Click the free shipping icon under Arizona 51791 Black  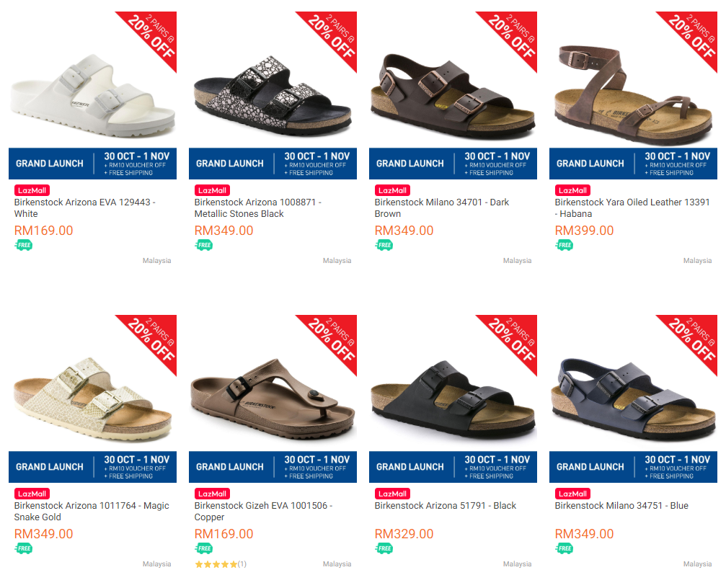(x=384, y=548)
